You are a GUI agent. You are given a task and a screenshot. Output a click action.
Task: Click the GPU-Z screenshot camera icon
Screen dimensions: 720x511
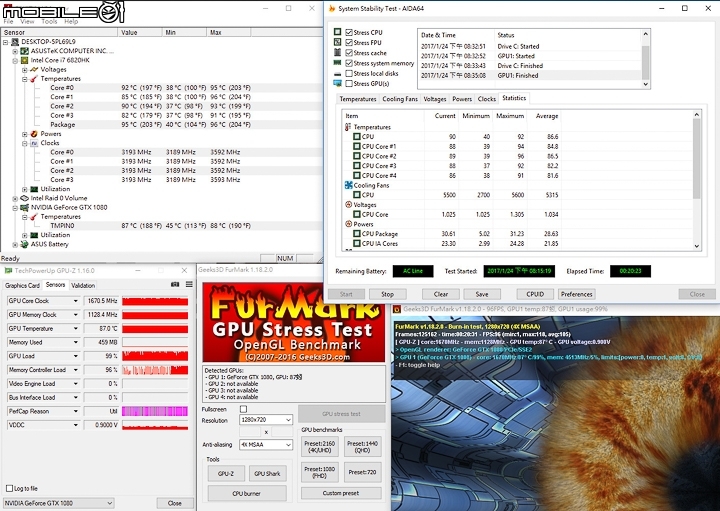point(175,285)
